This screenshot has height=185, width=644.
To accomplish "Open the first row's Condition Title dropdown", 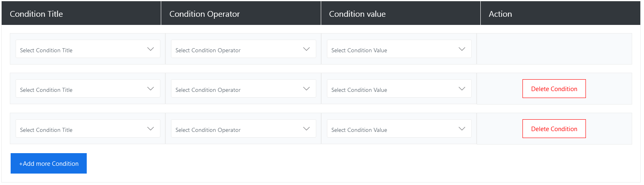I will point(82,49).
